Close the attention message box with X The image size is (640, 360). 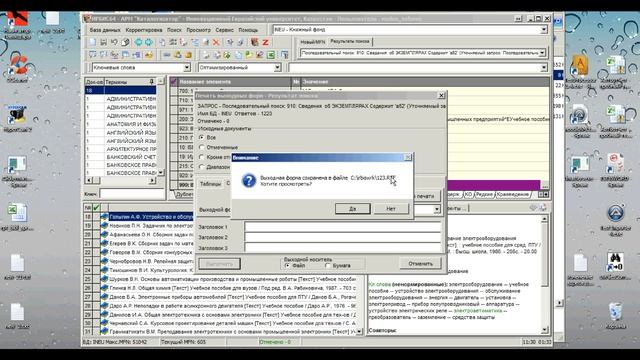407,158
